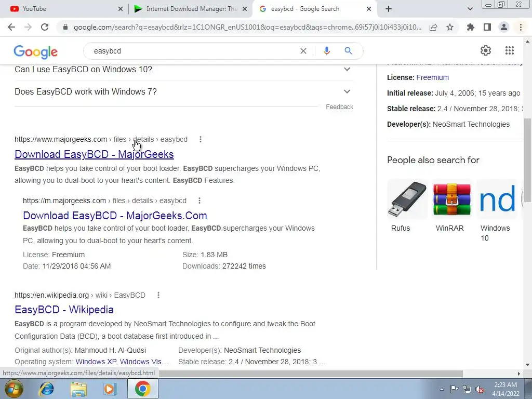Click the padlock site info icon
532x399 pixels.
coord(66,27)
